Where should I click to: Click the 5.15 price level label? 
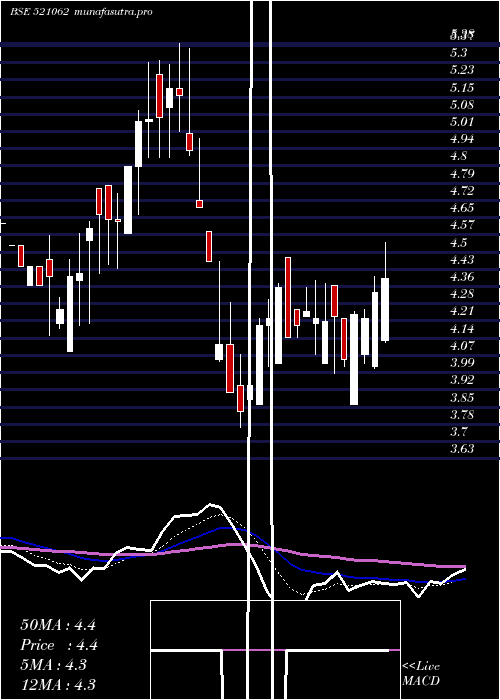click(x=462, y=88)
